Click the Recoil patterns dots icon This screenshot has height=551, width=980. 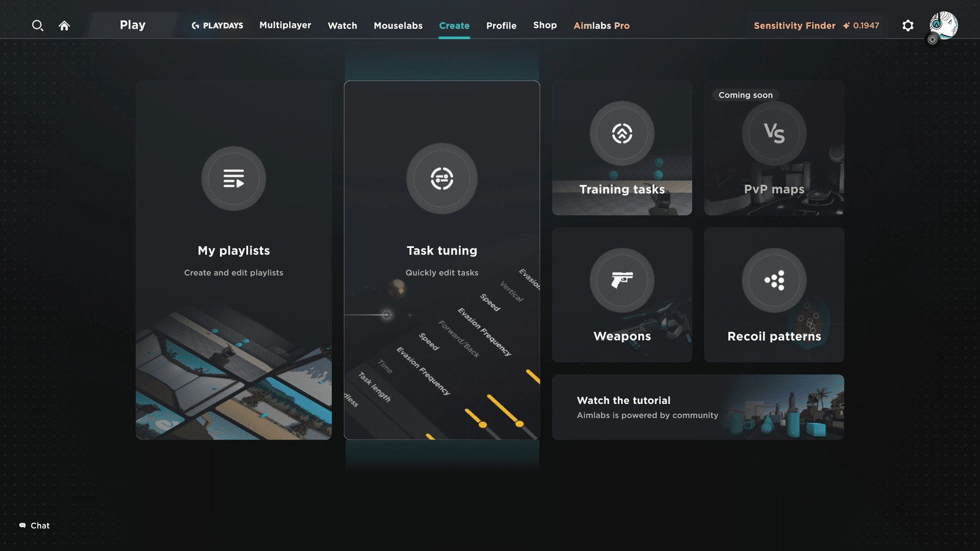point(774,280)
